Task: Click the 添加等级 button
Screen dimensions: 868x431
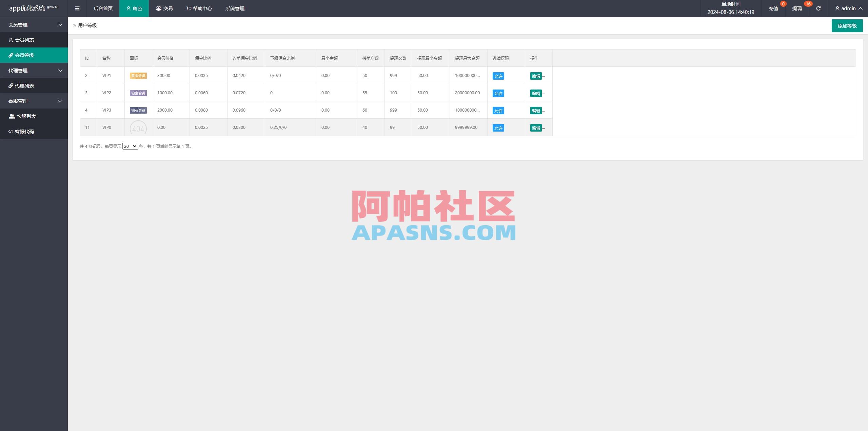Action: (847, 25)
